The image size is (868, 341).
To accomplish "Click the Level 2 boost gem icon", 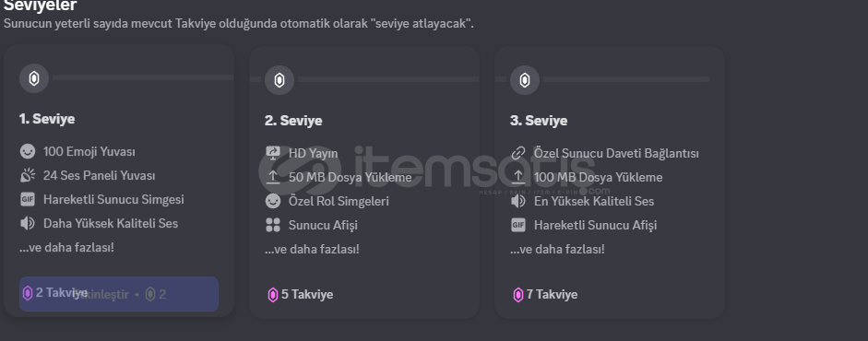I will pyautogui.click(x=279, y=81).
